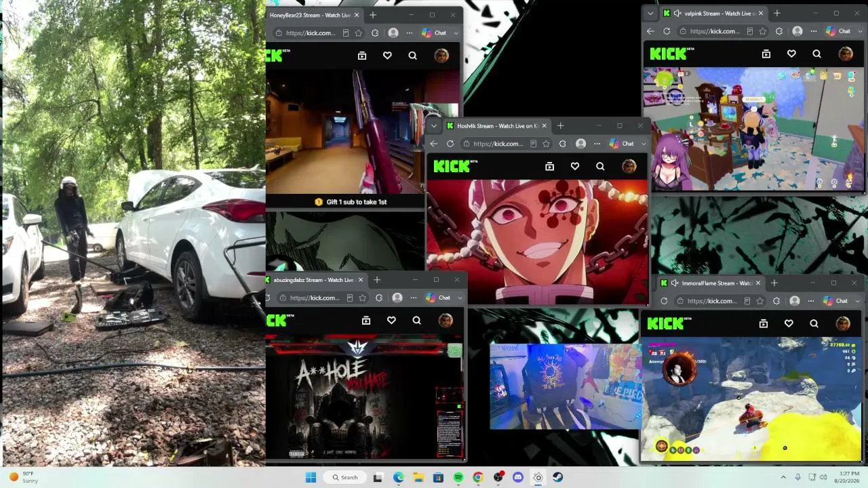The height and width of the screenshot is (488, 868).
Task: Toggle reader view in the Hosh4k window
Action: tap(534, 144)
